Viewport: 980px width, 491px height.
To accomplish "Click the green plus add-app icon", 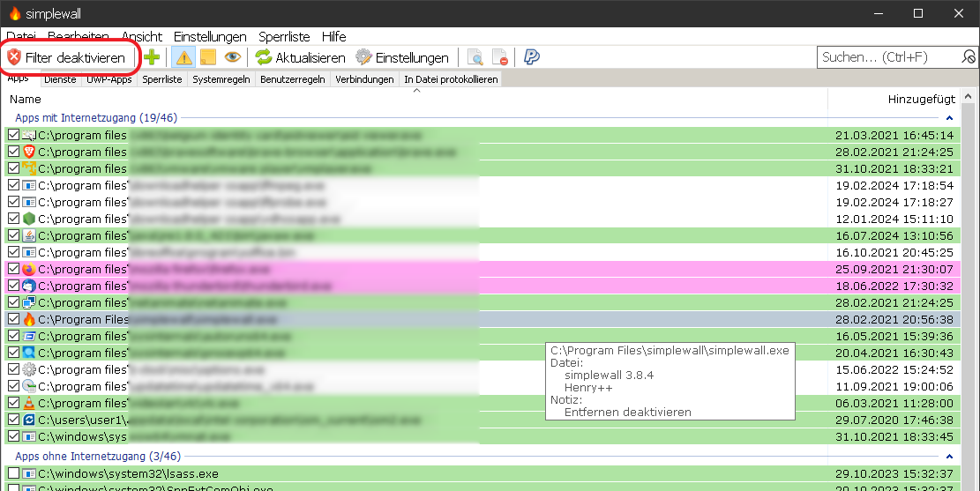I will [152, 57].
